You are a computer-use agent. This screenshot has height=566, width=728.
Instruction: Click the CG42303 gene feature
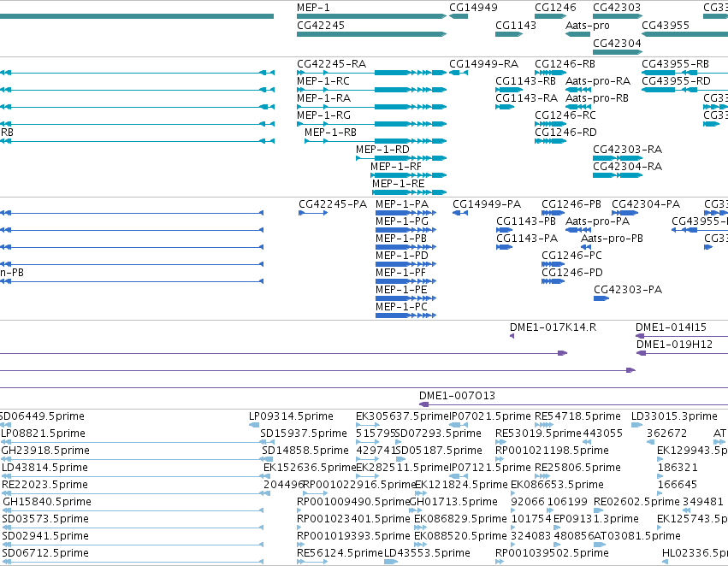pos(618,16)
